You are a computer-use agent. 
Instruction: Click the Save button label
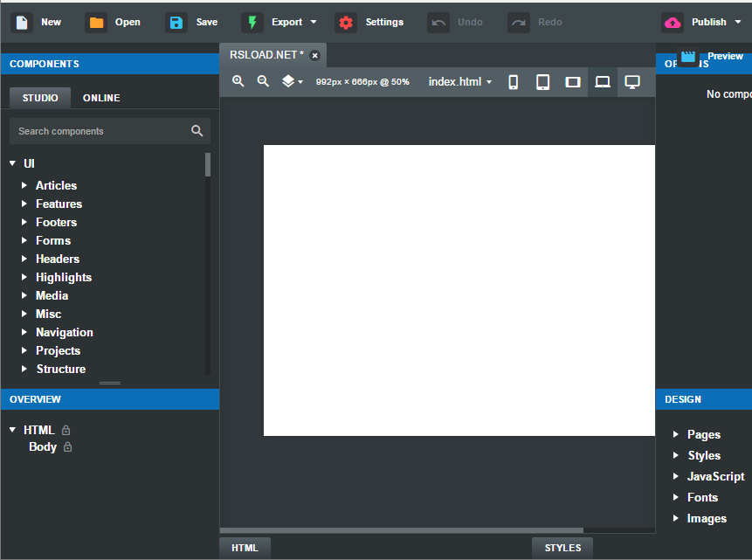click(207, 22)
